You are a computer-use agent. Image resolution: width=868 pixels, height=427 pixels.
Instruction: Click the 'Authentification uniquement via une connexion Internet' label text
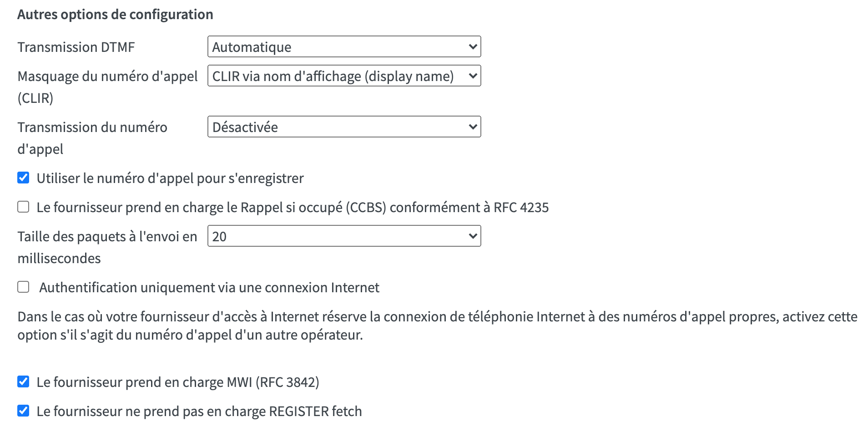point(209,288)
